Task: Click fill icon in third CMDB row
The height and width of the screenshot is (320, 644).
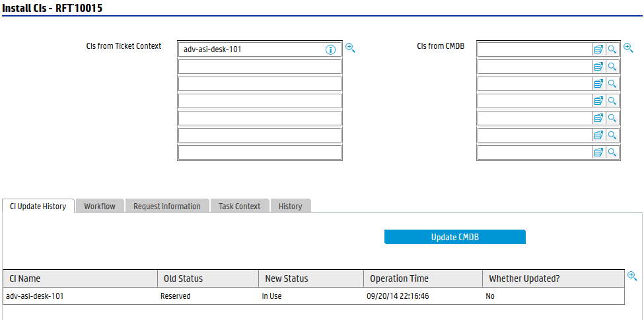Action: (x=598, y=84)
